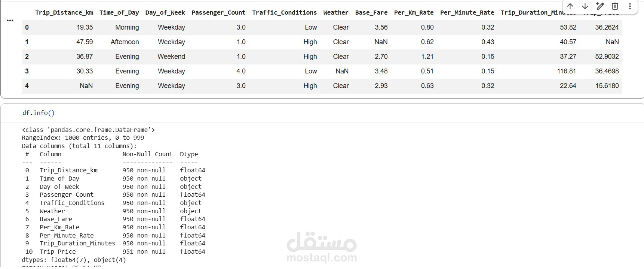Select Day_of_Week column header
The image size is (644, 269).
165,12
